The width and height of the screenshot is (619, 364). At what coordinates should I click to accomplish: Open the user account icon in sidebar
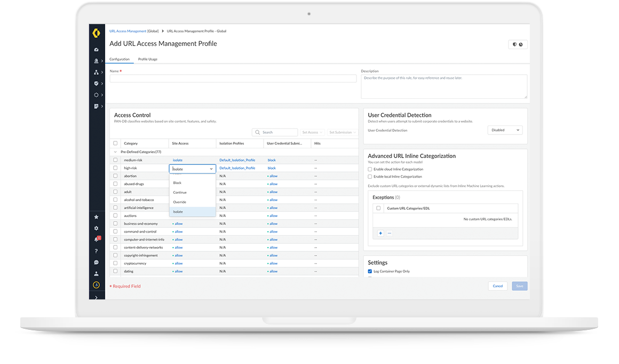coord(96,274)
